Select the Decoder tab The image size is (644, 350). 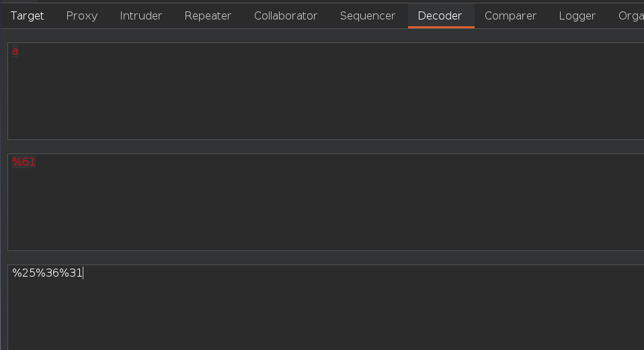pyautogui.click(x=440, y=15)
